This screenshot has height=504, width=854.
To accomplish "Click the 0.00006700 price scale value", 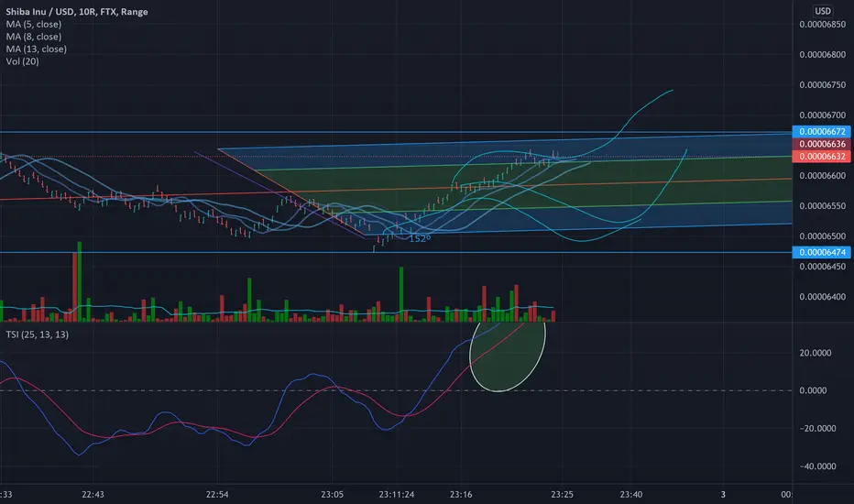I will pos(823,115).
